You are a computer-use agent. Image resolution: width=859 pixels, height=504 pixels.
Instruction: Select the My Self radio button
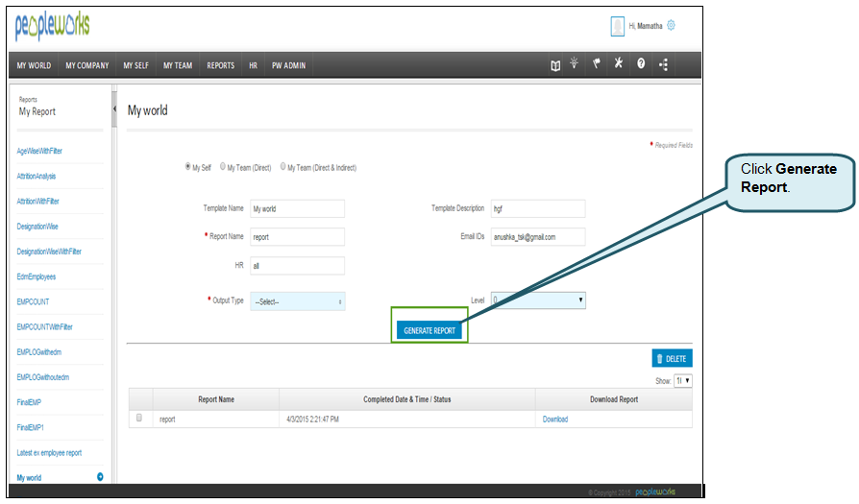click(187, 167)
